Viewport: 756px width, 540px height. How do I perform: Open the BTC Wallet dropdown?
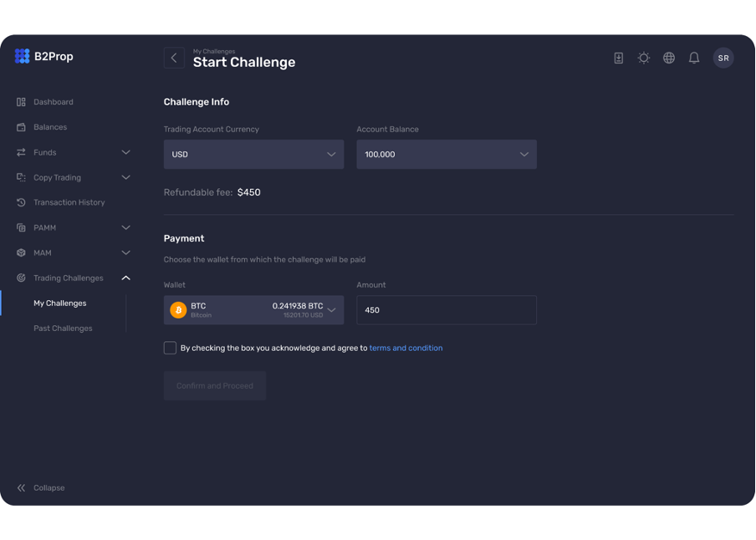[253, 310]
